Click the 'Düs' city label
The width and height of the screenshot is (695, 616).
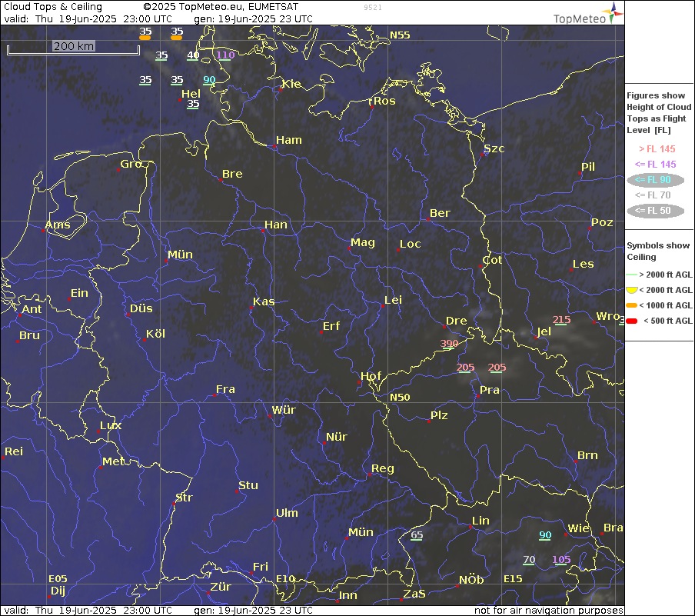[141, 308]
